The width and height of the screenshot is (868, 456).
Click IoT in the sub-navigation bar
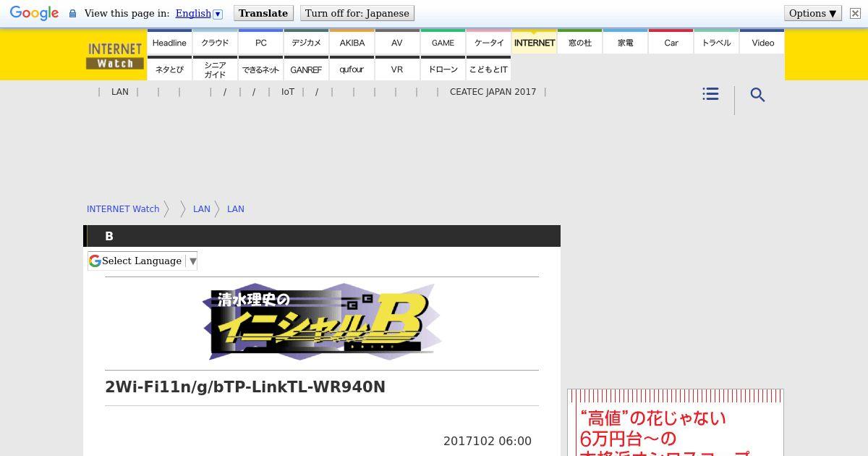288,92
